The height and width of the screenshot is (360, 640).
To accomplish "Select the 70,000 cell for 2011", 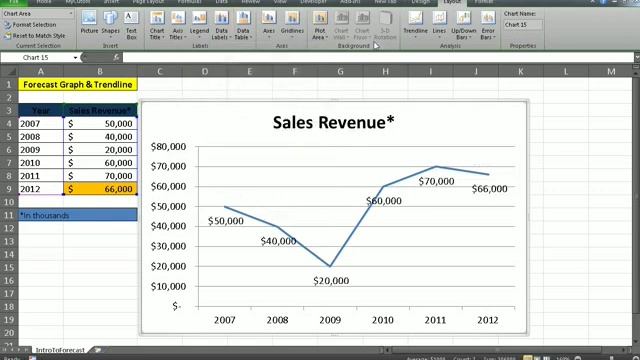I will pos(100,176).
